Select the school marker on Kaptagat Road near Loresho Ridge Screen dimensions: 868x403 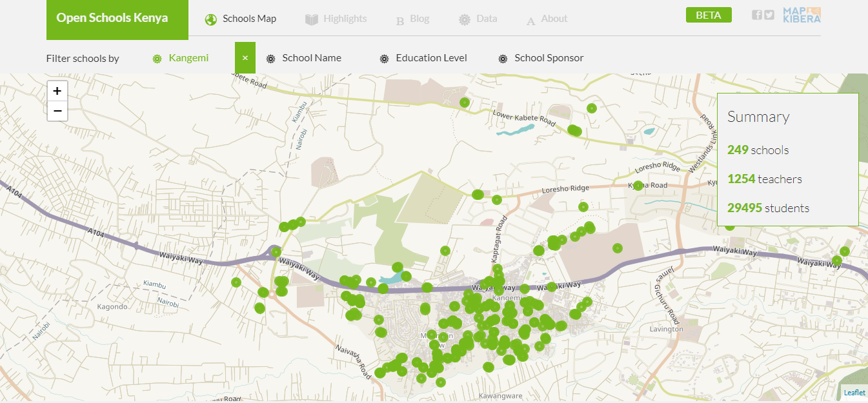pyautogui.click(x=497, y=200)
